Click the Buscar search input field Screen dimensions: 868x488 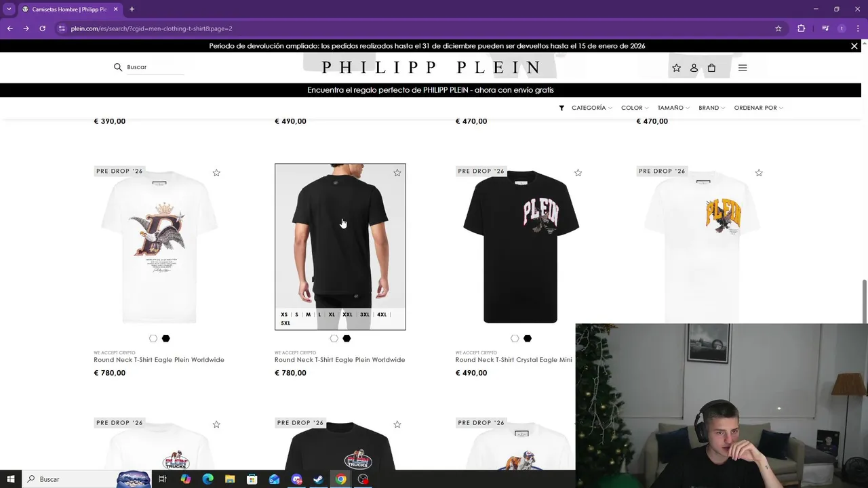pos(155,67)
